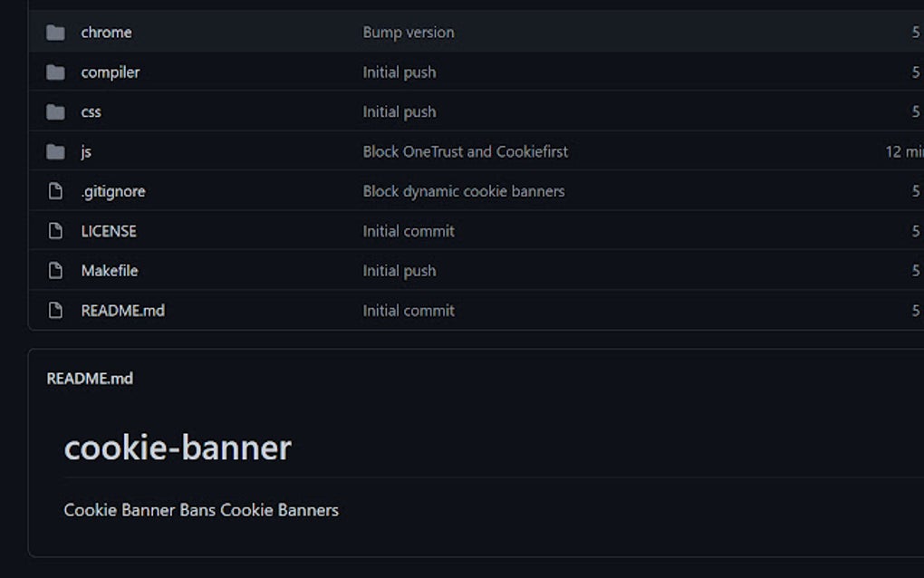This screenshot has height=578, width=924.
Task: Open the compiler directory
Action: pos(111,72)
